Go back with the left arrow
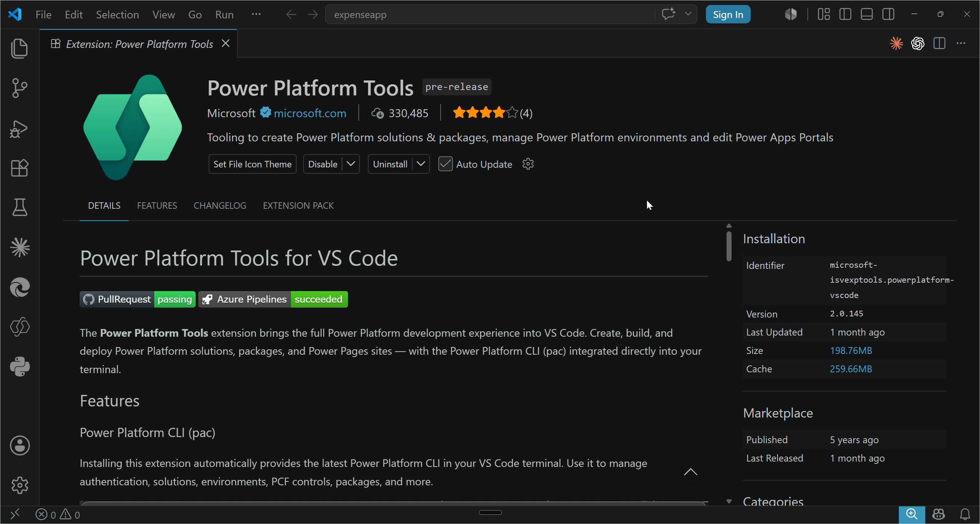This screenshot has width=980, height=524. [x=291, y=15]
